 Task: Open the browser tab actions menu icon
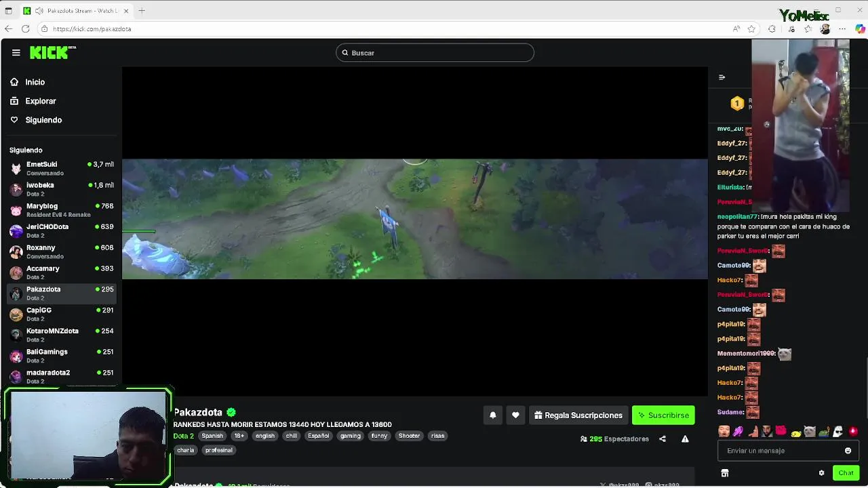click(8, 11)
